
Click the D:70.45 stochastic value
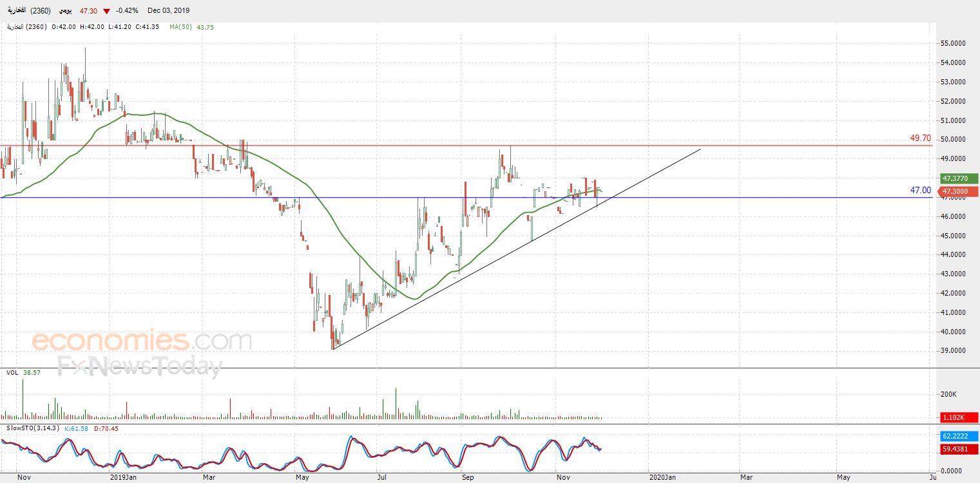point(106,428)
